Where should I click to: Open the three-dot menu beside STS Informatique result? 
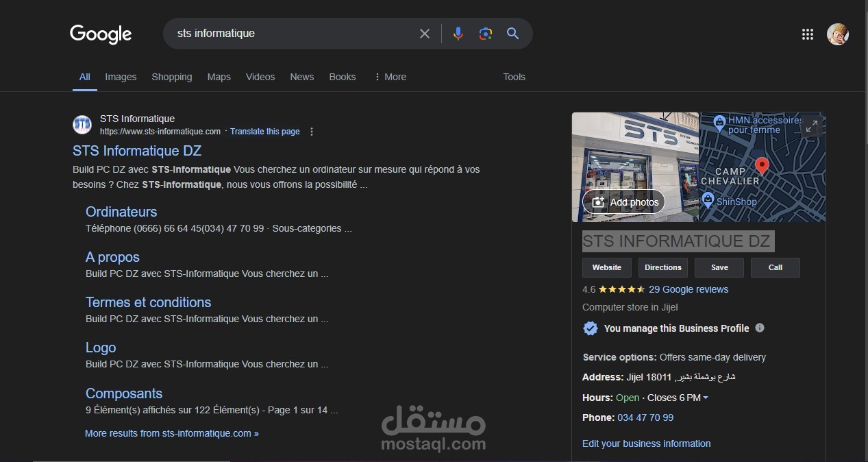(312, 131)
